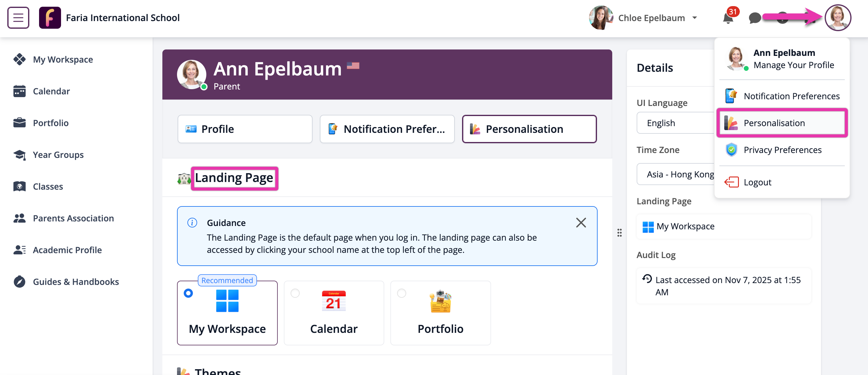Switch to the Notification Preferences tab
Image resolution: width=868 pixels, height=375 pixels.
click(x=387, y=129)
